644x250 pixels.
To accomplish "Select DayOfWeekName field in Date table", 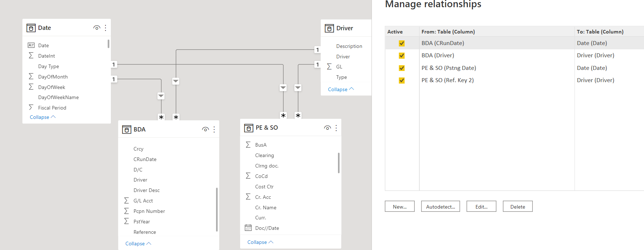I will click(x=58, y=97).
